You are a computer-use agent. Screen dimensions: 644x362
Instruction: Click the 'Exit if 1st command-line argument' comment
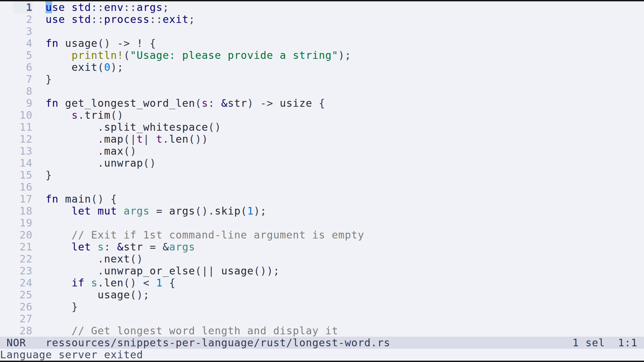click(218, 235)
